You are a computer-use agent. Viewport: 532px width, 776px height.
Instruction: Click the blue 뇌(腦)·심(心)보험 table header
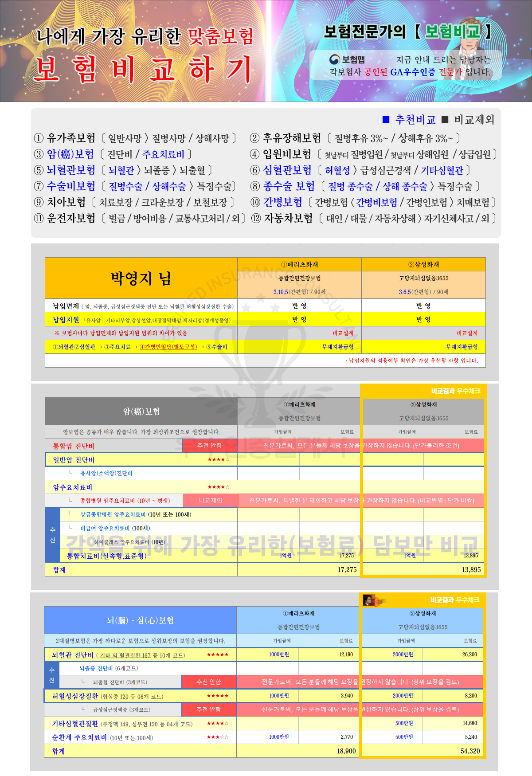(x=141, y=620)
